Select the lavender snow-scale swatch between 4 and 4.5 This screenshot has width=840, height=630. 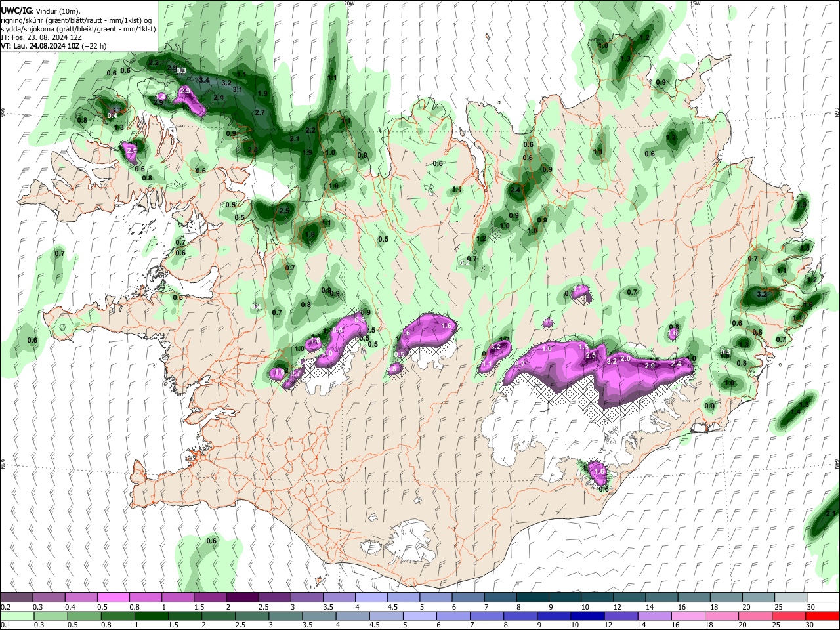[371, 598]
